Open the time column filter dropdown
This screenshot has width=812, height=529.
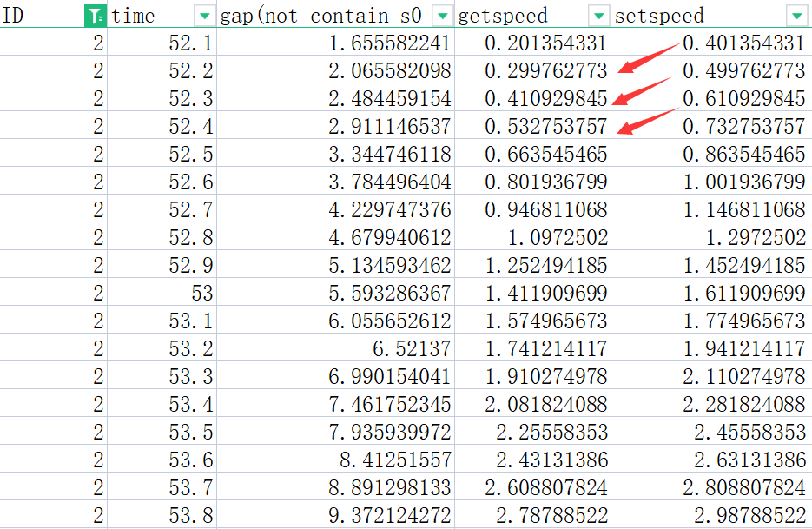pyautogui.click(x=205, y=16)
